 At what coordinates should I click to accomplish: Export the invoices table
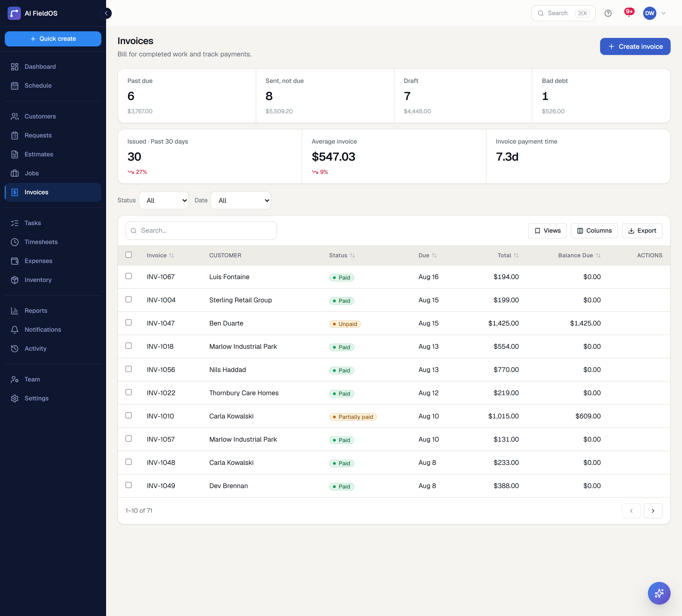coord(642,231)
